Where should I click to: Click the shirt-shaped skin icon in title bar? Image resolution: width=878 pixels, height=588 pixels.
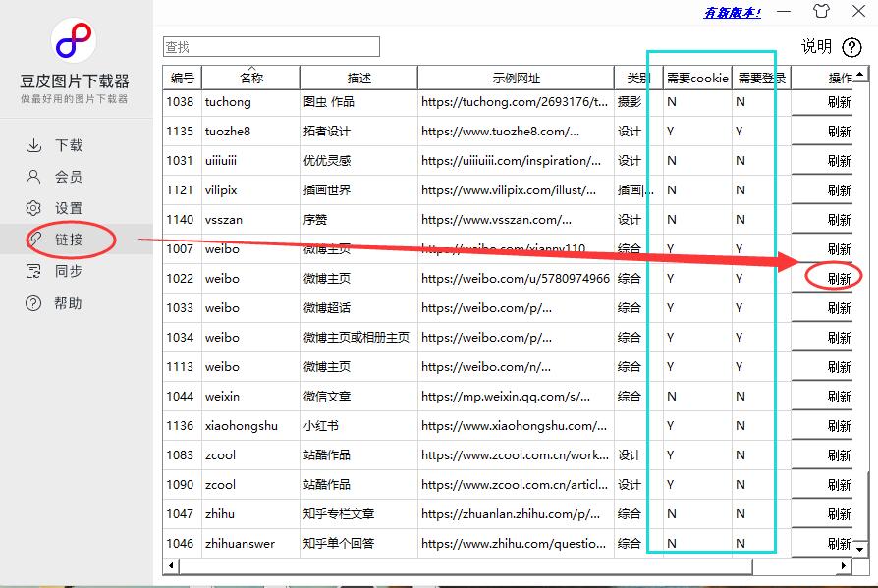[x=821, y=11]
